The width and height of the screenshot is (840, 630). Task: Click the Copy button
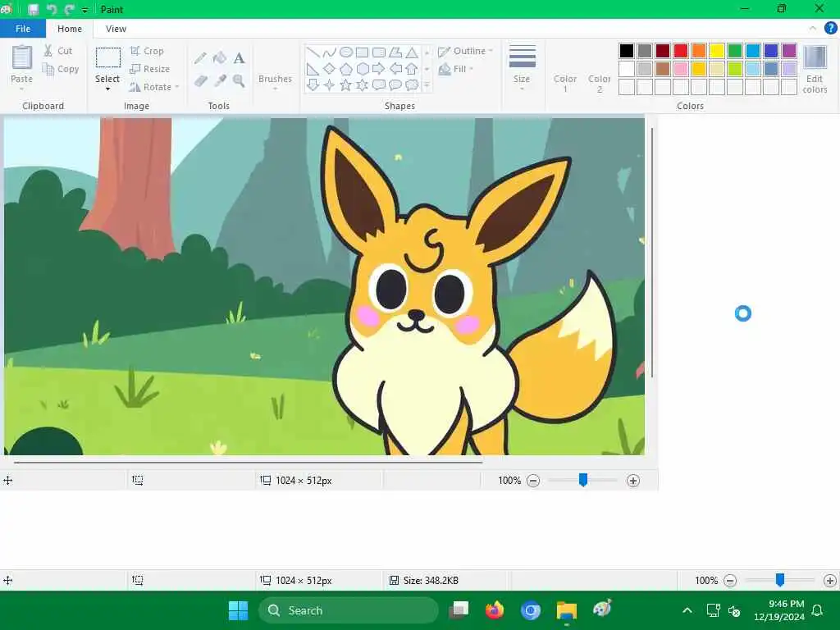click(61, 69)
